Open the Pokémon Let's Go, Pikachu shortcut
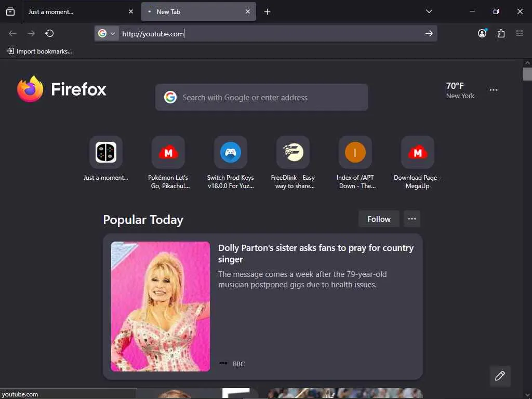This screenshot has width=532, height=399. click(x=168, y=163)
